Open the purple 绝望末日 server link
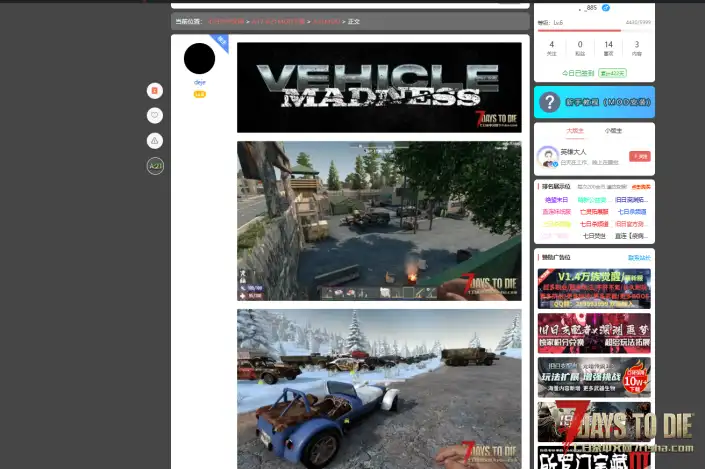 click(x=556, y=200)
